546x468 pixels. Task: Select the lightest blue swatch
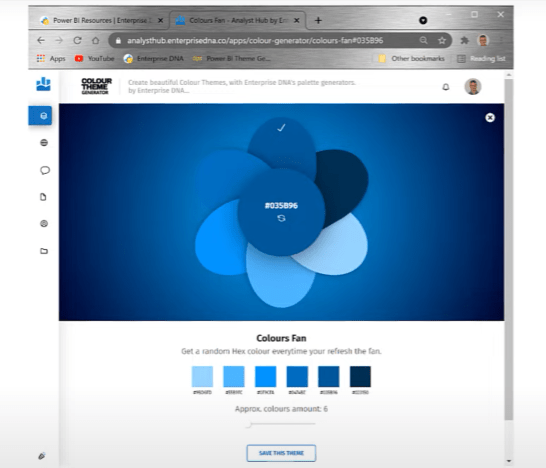pos(202,376)
